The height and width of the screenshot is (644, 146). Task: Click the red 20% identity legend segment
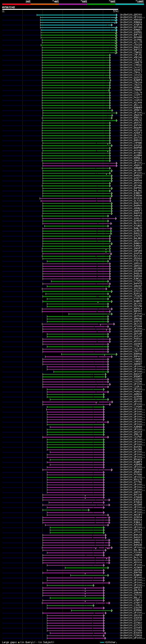coord(16,4)
